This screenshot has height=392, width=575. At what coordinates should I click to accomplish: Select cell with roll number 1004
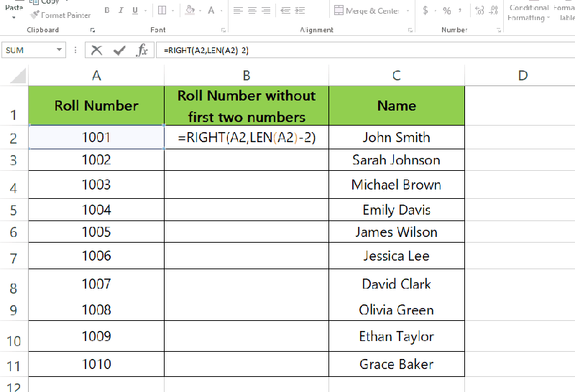(96, 210)
